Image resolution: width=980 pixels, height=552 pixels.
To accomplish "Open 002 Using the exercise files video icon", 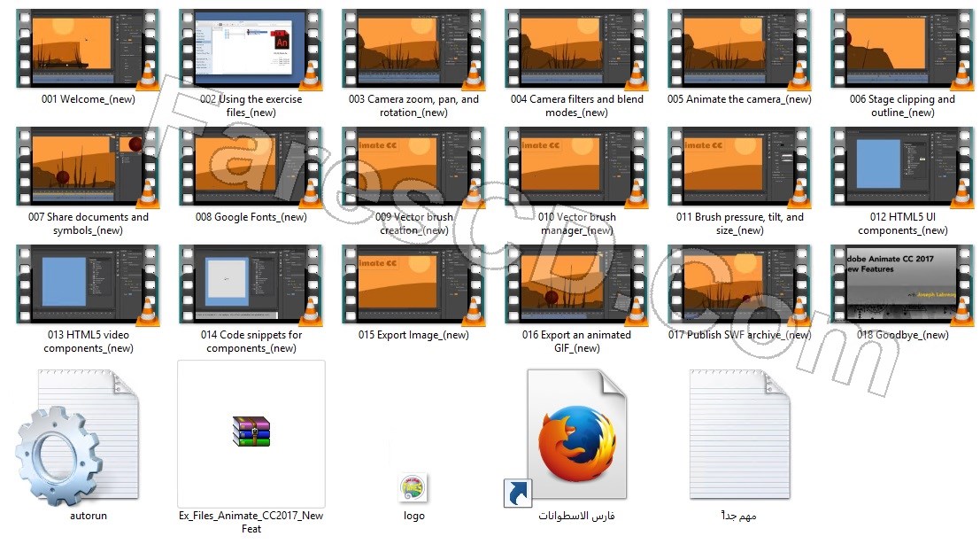I will pyautogui.click(x=251, y=49).
